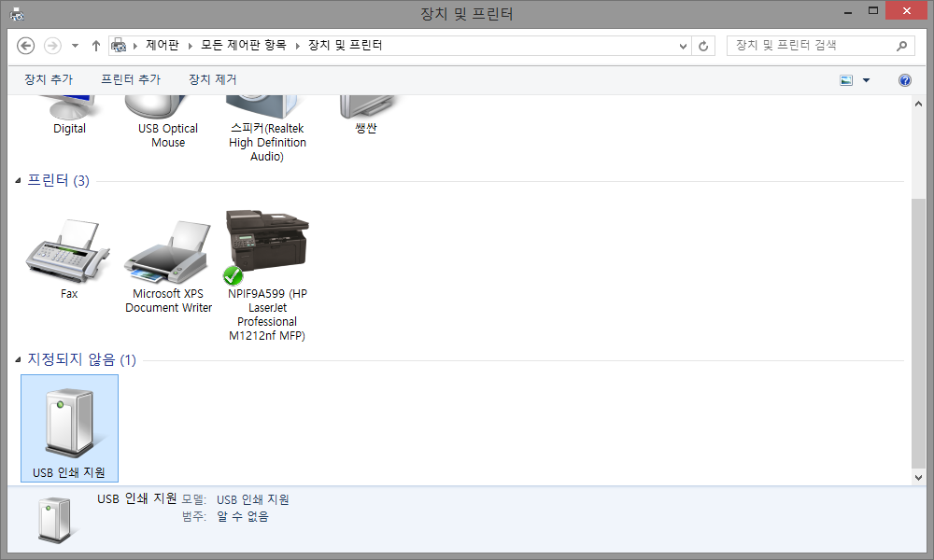Click the 모델: label in details pane
The height and width of the screenshot is (560, 934).
click(193, 500)
